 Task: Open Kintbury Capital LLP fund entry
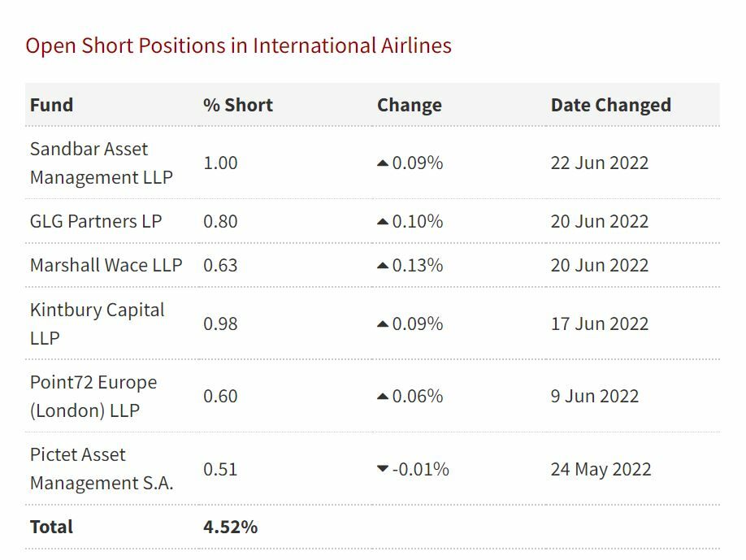[x=97, y=323]
